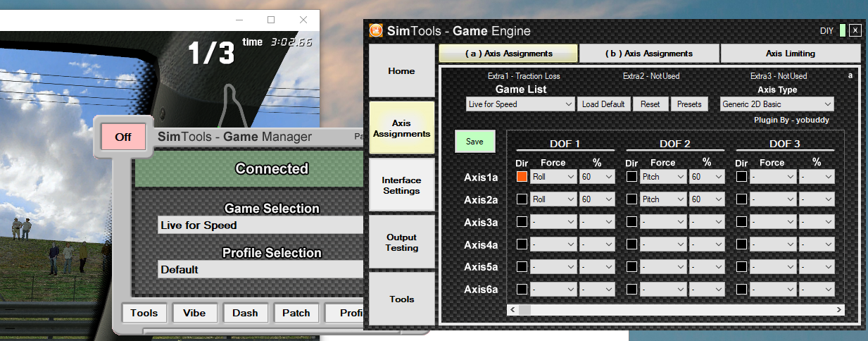The width and height of the screenshot is (868, 341).
Task: Minimize the Live for Speed game window
Action: pos(239,20)
